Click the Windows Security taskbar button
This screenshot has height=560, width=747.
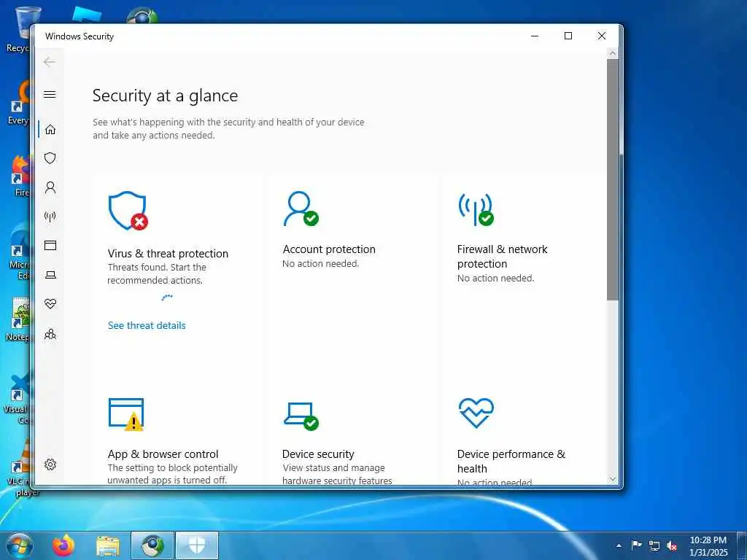[x=197, y=545]
